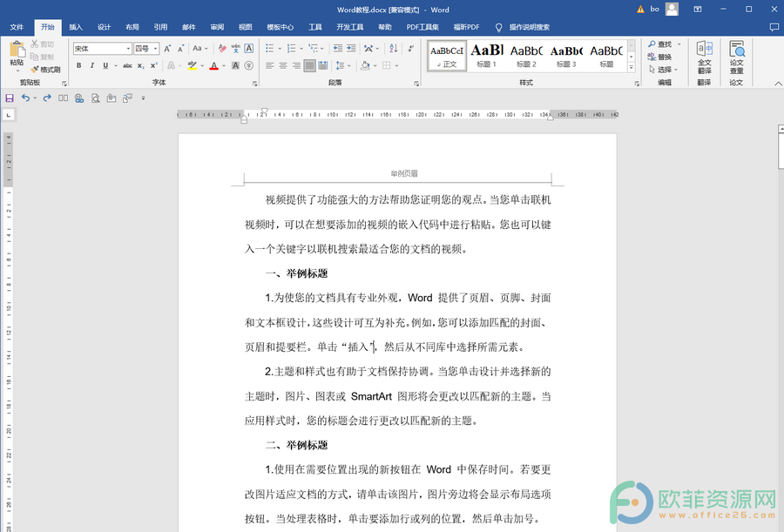Sort text using A-Z sort icon
The height and width of the screenshot is (532, 784).
pos(394,49)
